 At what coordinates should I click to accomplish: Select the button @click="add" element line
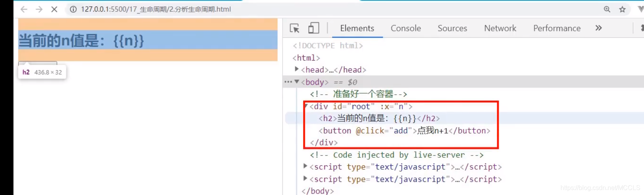point(405,130)
